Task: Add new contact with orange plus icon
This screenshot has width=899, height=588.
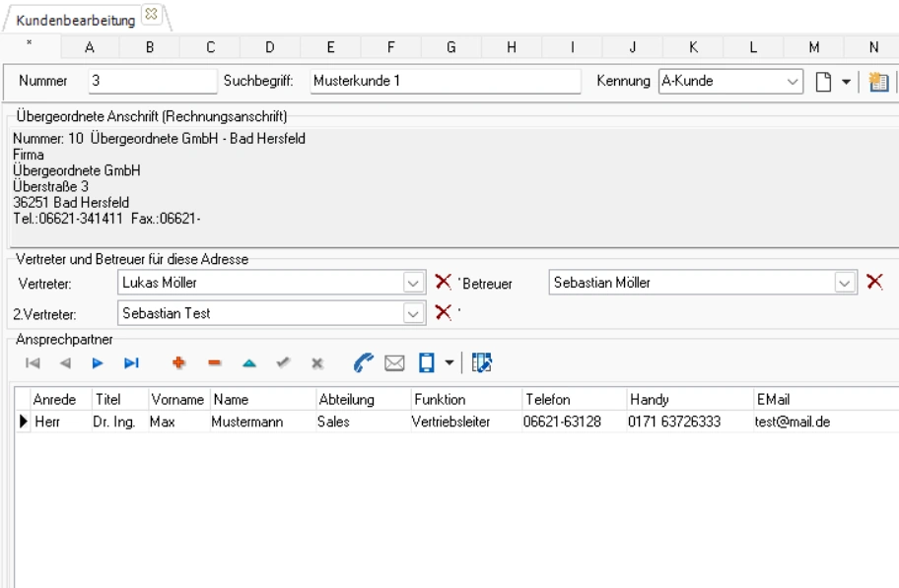Action: tap(178, 362)
